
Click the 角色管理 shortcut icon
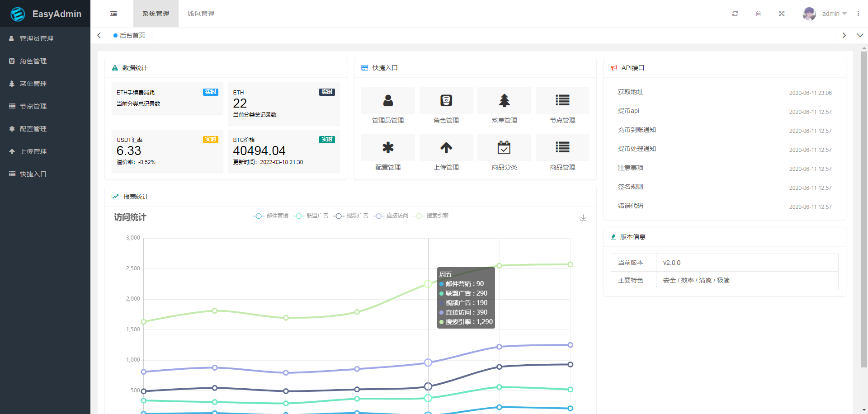[x=446, y=100]
